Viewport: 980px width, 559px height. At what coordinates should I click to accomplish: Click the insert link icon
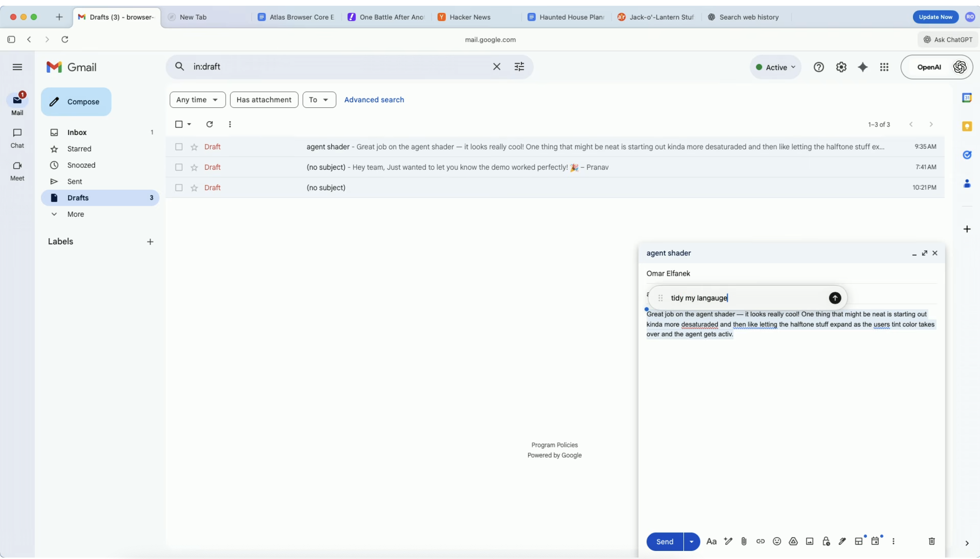tap(760, 541)
